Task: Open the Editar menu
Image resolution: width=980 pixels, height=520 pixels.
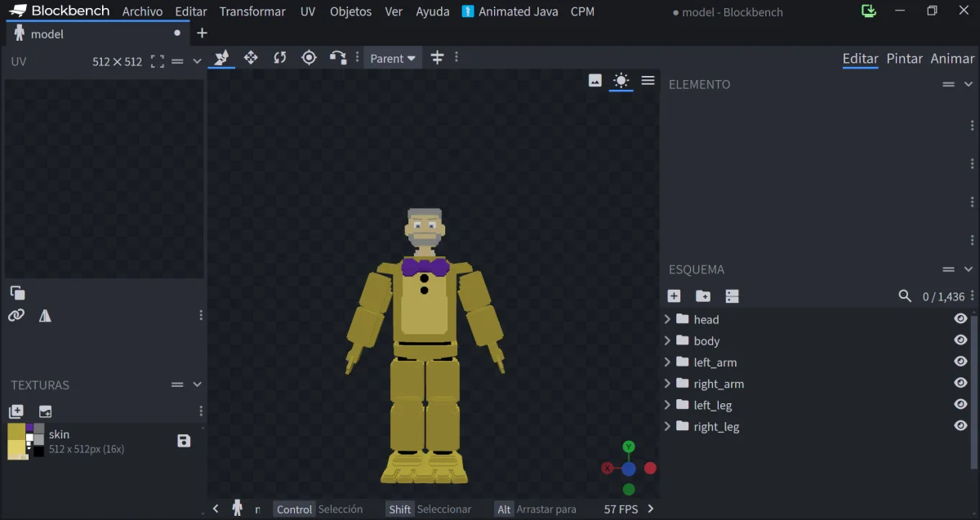Action: (191, 11)
